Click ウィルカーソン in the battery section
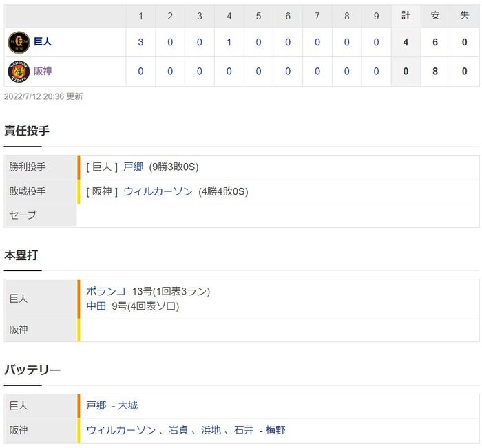482x448 pixels. pyautogui.click(x=120, y=431)
